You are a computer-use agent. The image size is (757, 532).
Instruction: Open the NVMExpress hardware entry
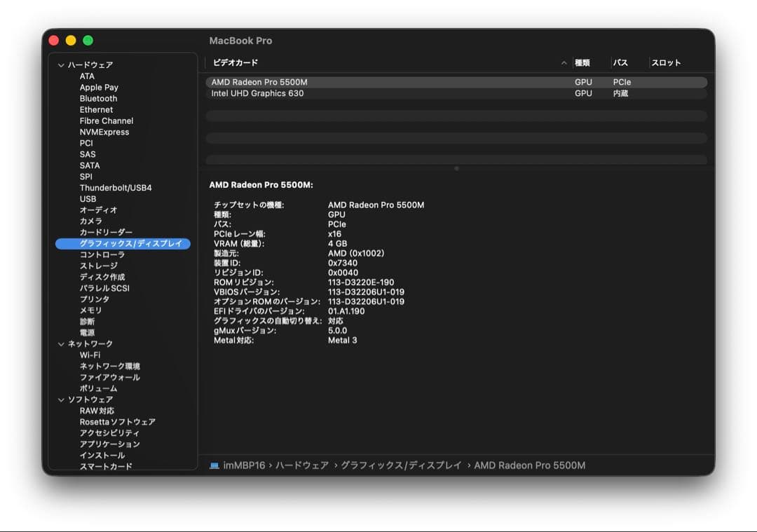[103, 132]
